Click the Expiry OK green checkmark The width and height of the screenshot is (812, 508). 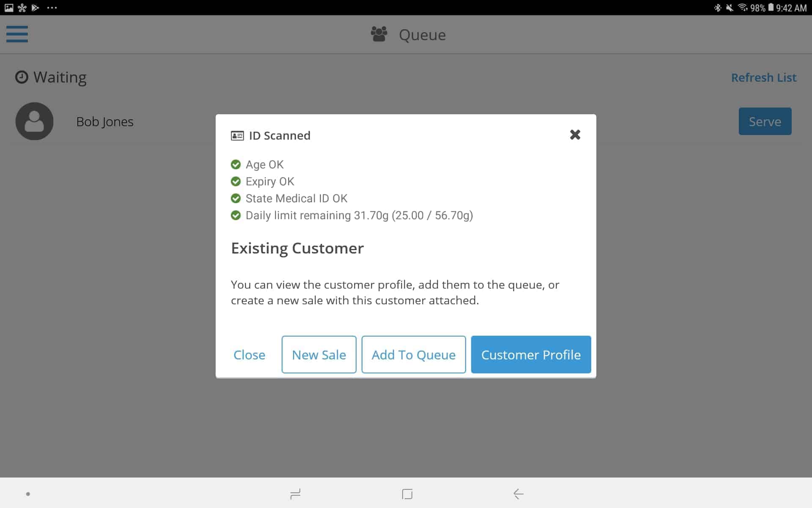[236, 181]
